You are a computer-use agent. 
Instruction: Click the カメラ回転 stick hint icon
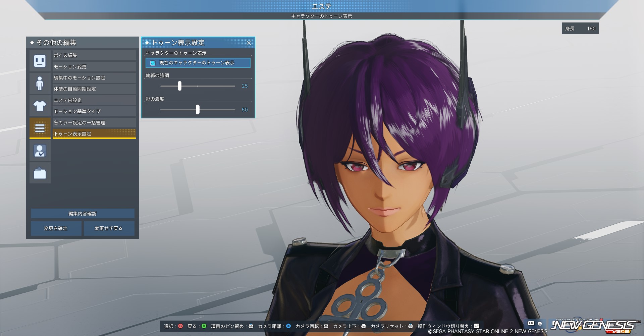(326, 326)
